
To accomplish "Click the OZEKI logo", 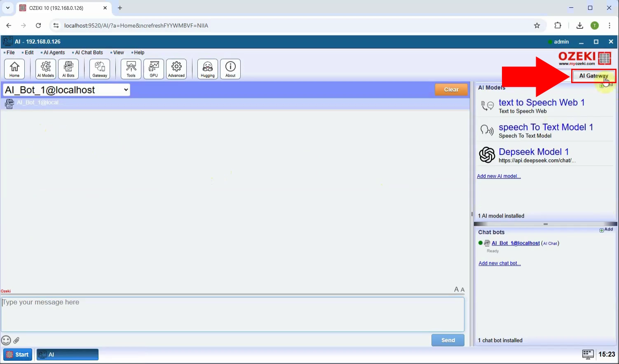I will point(584,58).
